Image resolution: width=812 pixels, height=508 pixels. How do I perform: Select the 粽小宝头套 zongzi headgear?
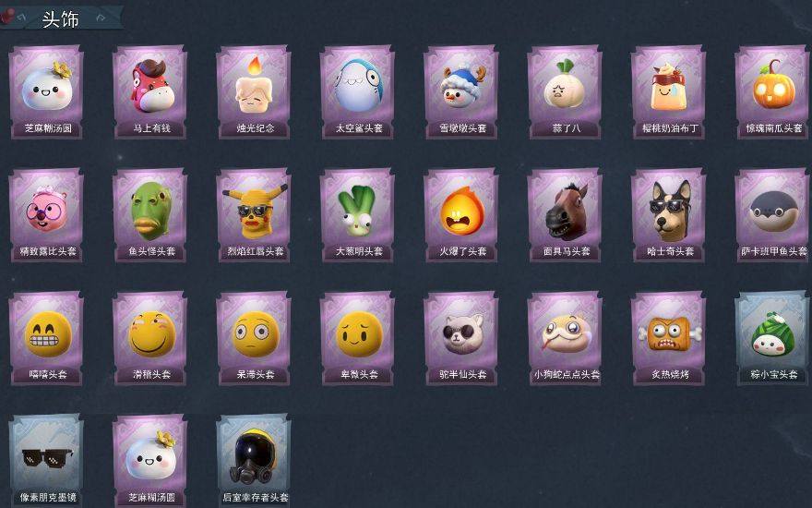pos(772,338)
